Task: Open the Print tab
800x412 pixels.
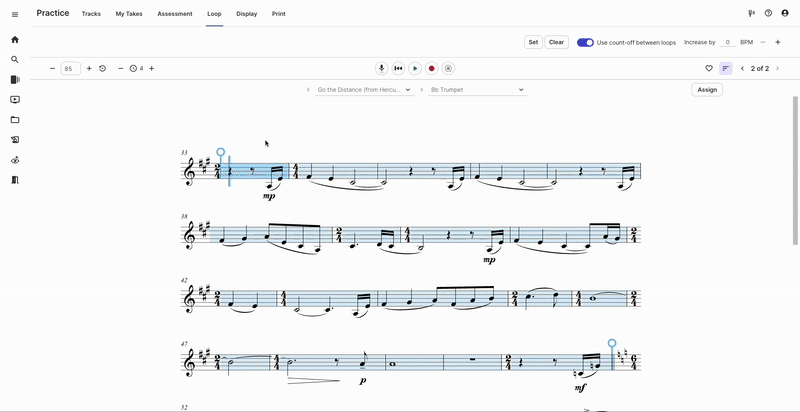Action: point(279,14)
